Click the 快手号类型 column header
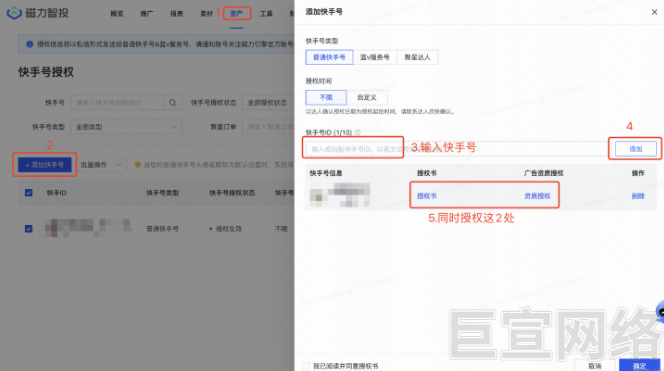The width and height of the screenshot is (664, 371). (x=163, y=193)
